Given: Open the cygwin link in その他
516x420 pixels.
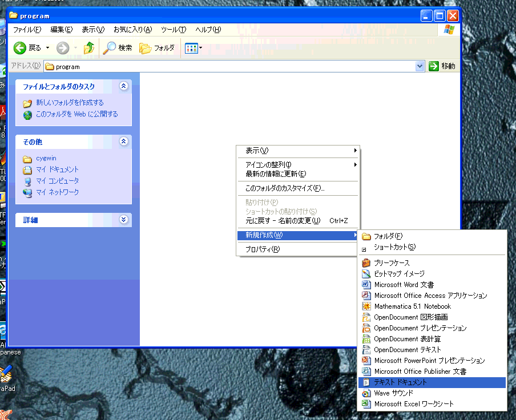Looking at the screenshot, I should 46,158.
